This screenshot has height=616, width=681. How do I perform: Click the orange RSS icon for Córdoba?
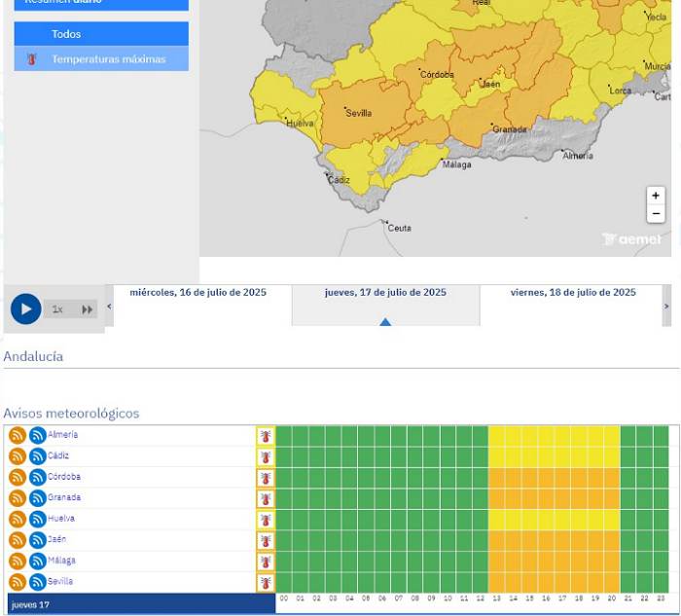point(18,478)
